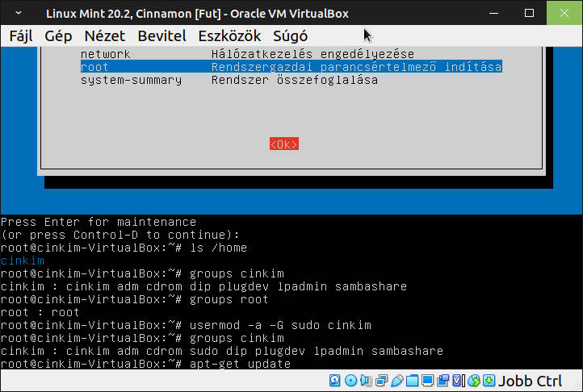Click the CPU virtualization chip icon

click(459, 381)
